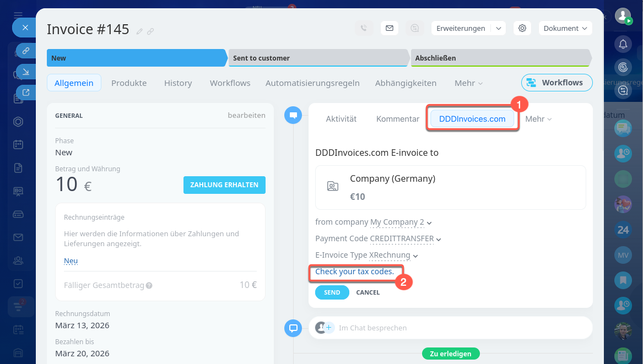Select the DDDInvoices.com timeline tab
This screenshot has width=643, height=364.
472,119
